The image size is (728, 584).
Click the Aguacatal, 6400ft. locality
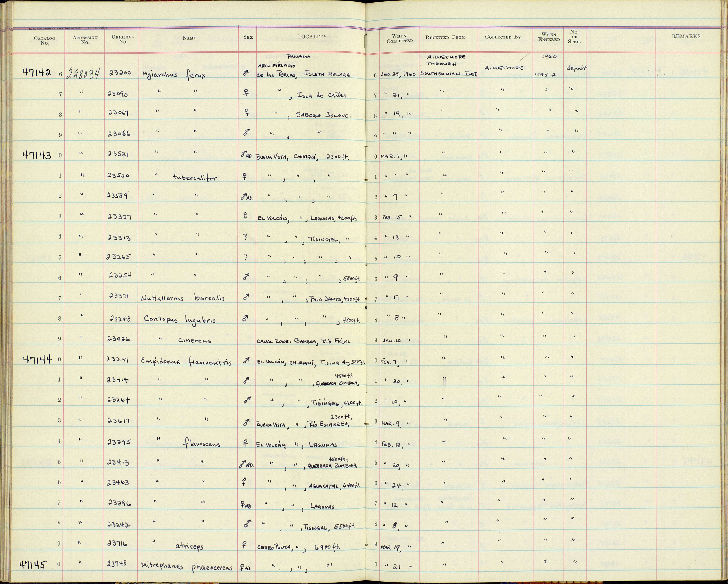(x=335, y=486)
